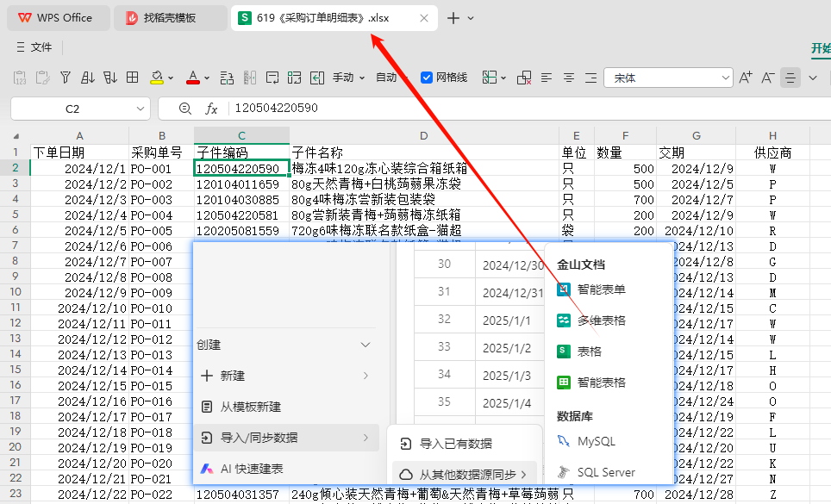Click the split columns icon
Viewport: 831px width, 504px height.
tap(250, 78)
